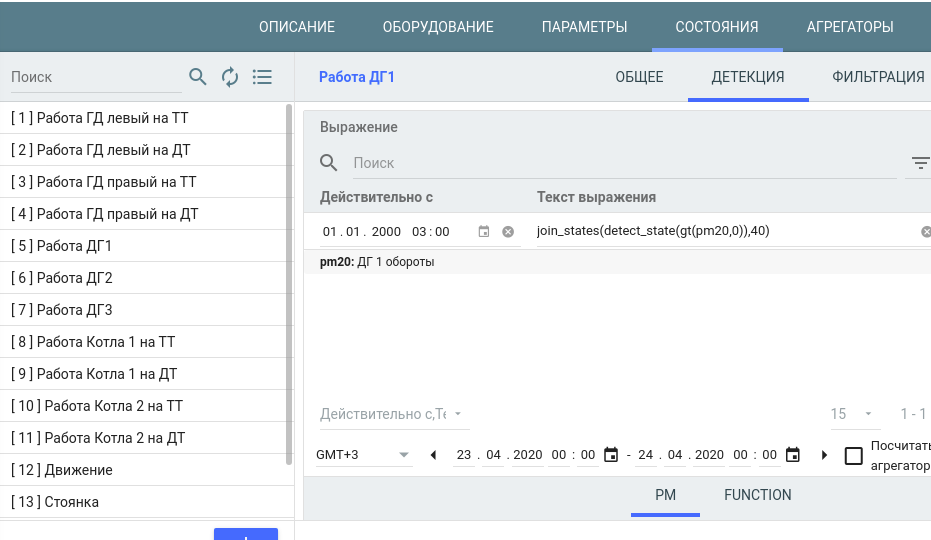The height and width of the screenshot is (540, 931).
Task: Go to next date range arrow
Action: [x=824, y=455]
